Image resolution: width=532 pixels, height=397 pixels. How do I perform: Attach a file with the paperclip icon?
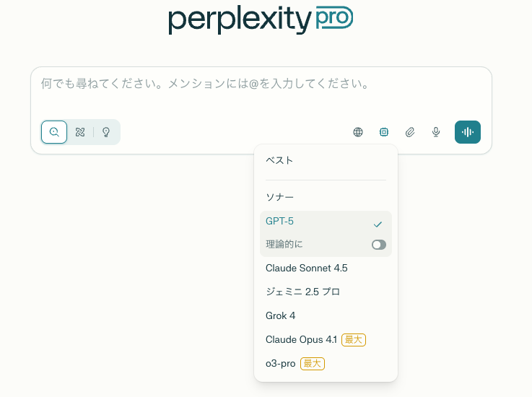click(x=410, y=132)
